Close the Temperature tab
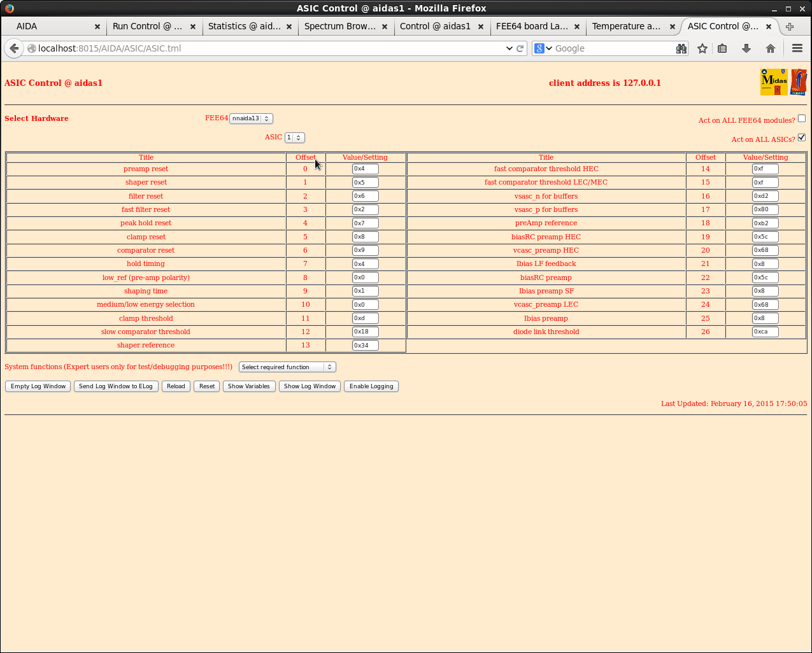The width and height of the screenshot is (812, 653). [673, 27]
